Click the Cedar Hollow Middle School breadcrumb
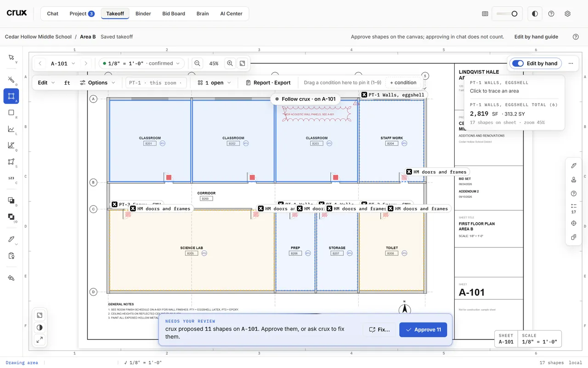This screenshot has width=588, height=368. (x=38, y=37)
